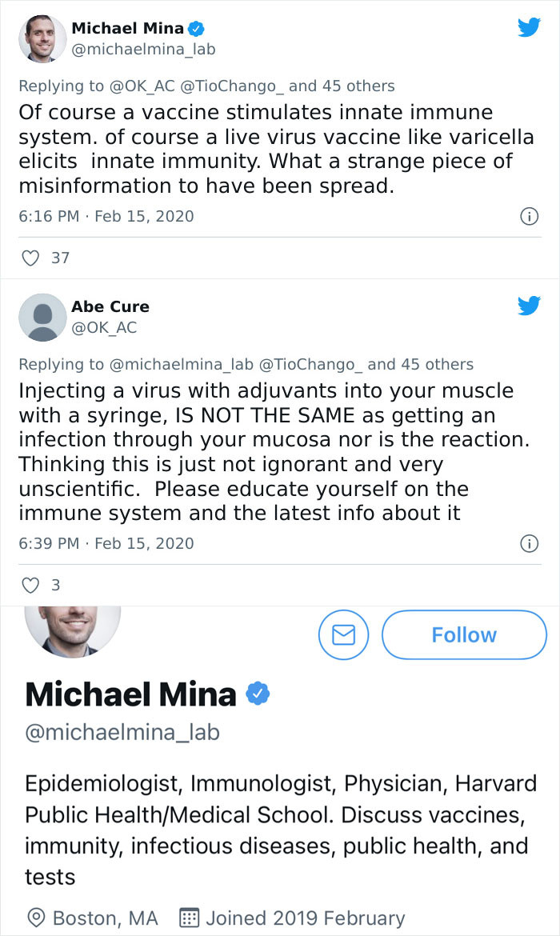
Task: Open the message envelope icon on the profile
Action: click(x=343, y=634)
